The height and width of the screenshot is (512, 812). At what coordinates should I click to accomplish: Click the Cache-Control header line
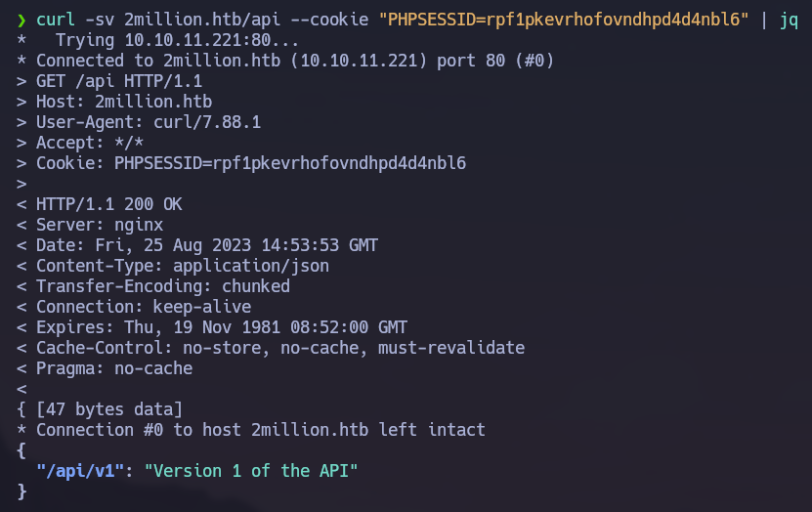pos(280,348)
